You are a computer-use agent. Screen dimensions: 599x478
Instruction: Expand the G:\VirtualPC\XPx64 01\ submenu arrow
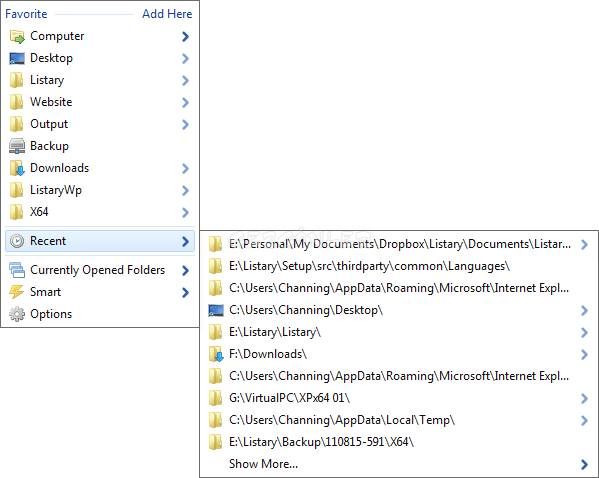(584, 399)
